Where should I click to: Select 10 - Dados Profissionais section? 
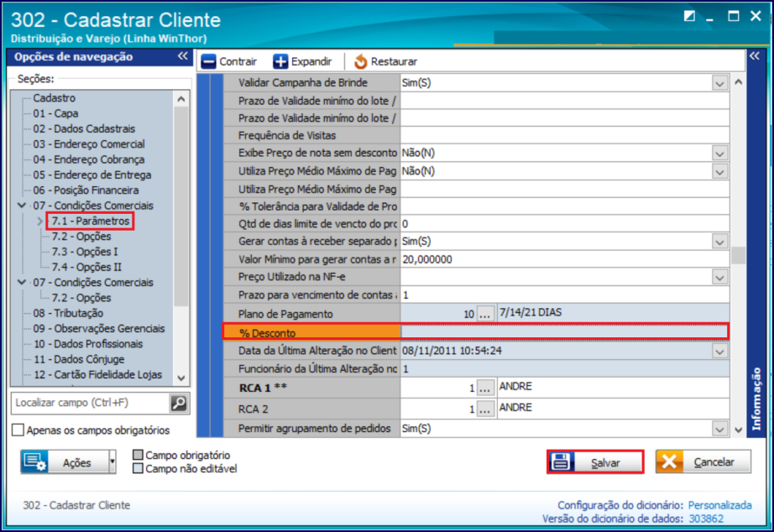click(88, 343)
